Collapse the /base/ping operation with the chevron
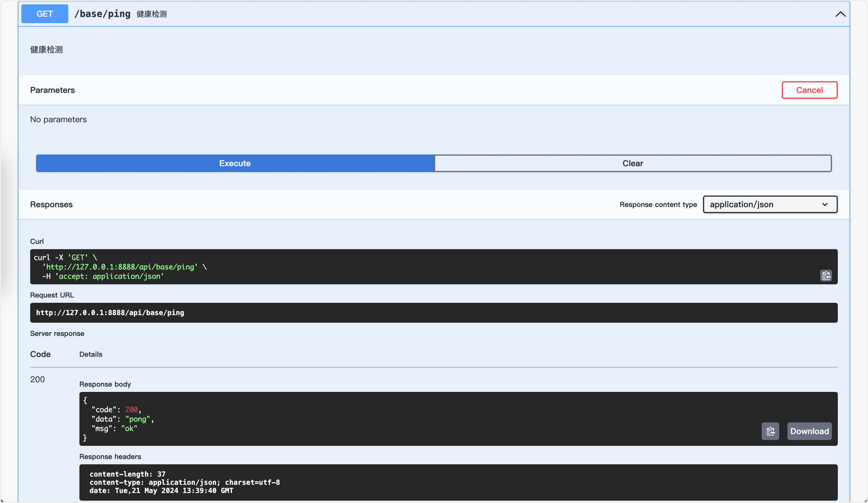868x503 pixels. click(840, 14)
